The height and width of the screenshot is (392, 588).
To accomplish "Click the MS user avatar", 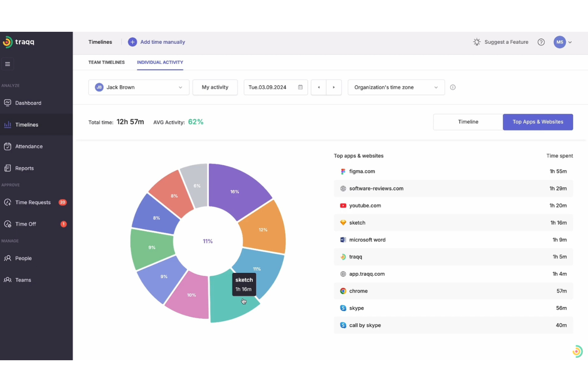I will point(559,42).
